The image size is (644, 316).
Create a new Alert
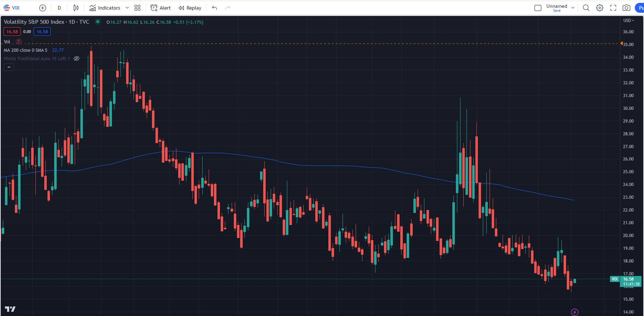[160, 8]
